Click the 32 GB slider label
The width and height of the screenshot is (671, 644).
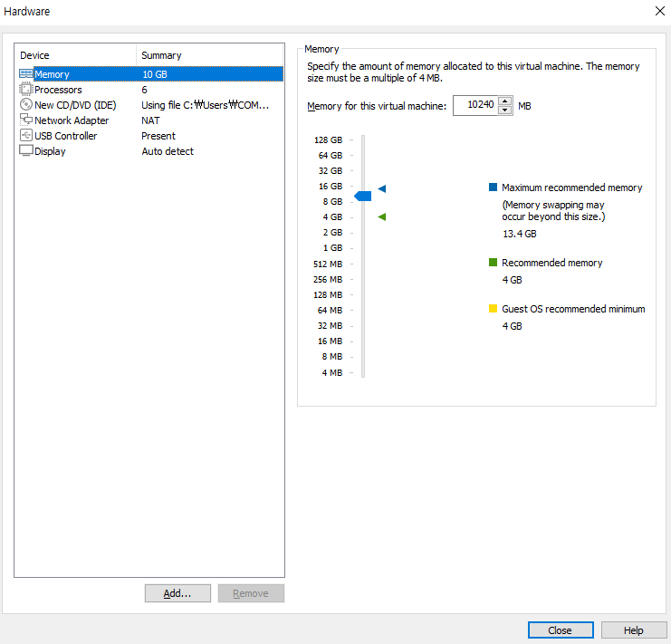331,171
